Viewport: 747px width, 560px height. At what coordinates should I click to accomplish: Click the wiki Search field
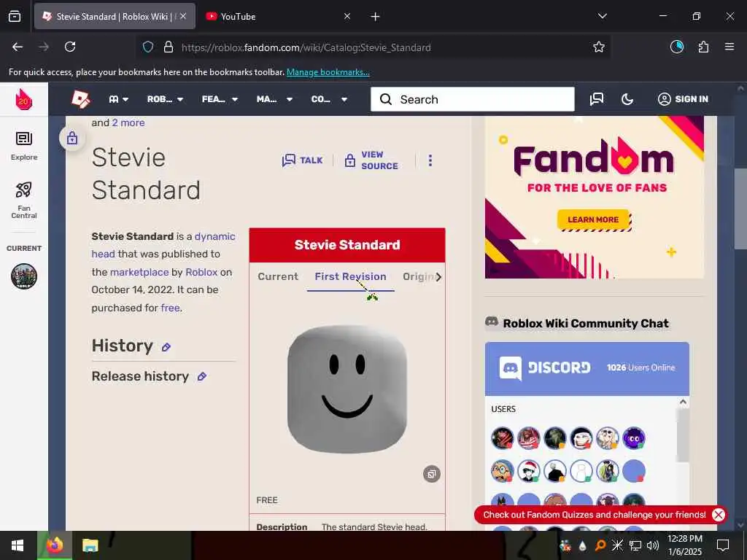pos(473,99)
